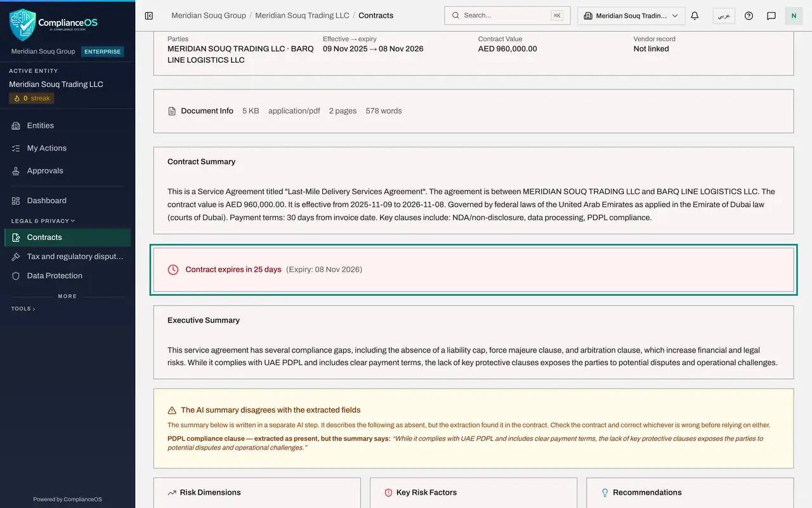Viewport: 812px width, 508px height.
Task: Click the Contracts document icon
Action: 16,237
